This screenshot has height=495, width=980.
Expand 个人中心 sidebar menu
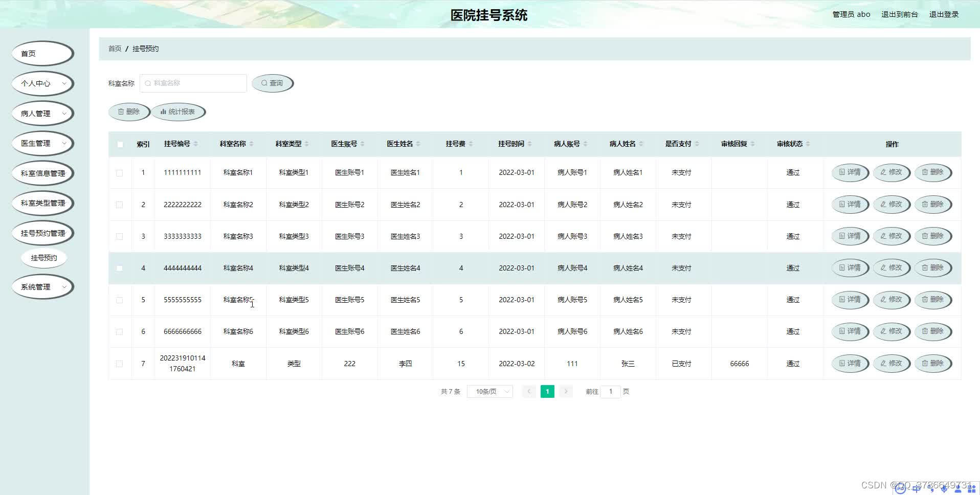[43, 83]
